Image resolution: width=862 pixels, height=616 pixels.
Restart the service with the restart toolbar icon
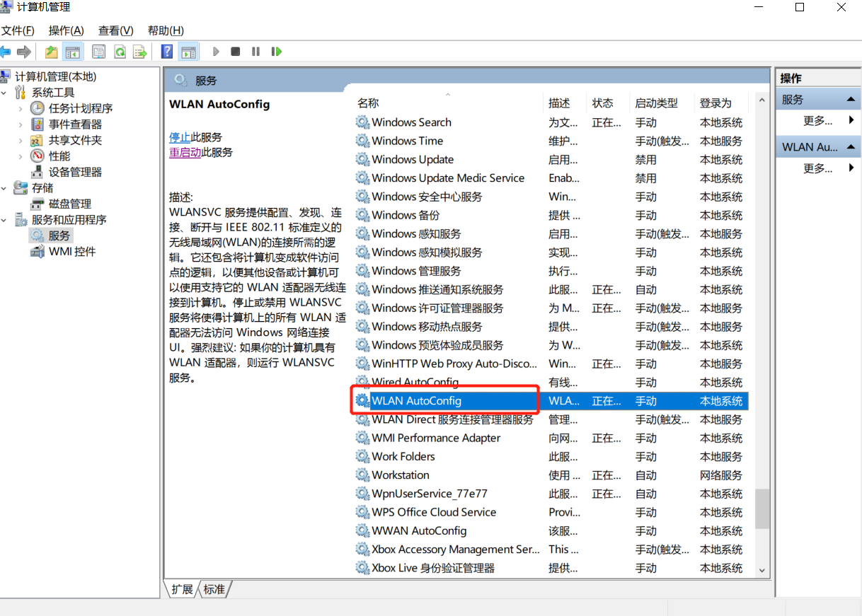(276, 51)
